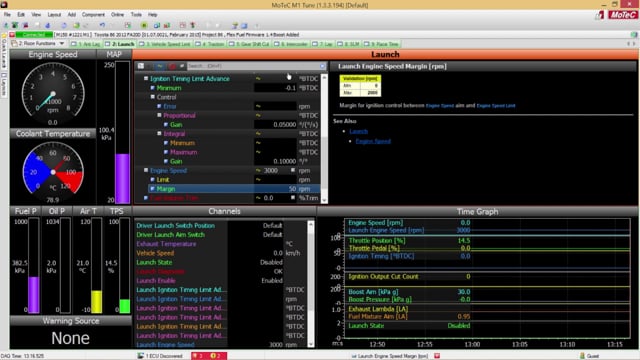This screenshot has width=640, height=360.
Task: Click the 1 ECU Discovered status icon
Action: coord(141,356)
